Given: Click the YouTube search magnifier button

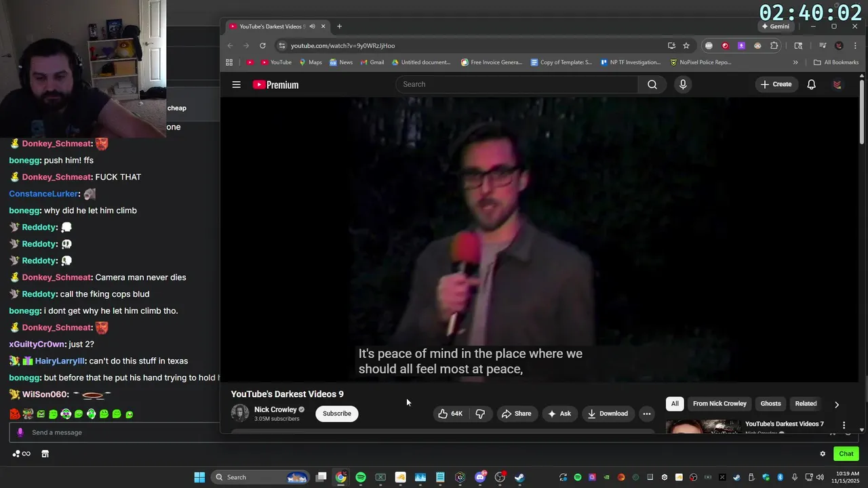Looking at the screenshot, I should point(652,85).
